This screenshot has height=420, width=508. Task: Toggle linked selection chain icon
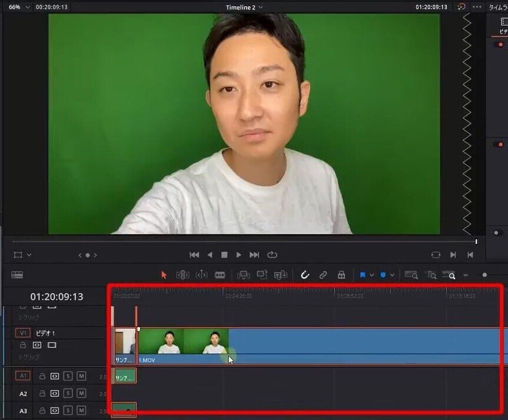coord(323,275)
